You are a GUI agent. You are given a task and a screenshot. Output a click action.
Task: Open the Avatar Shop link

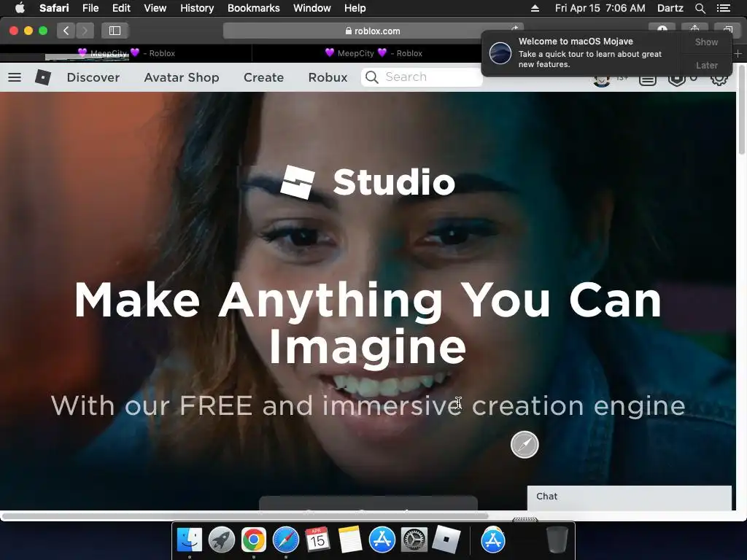[x=182, y=77]
